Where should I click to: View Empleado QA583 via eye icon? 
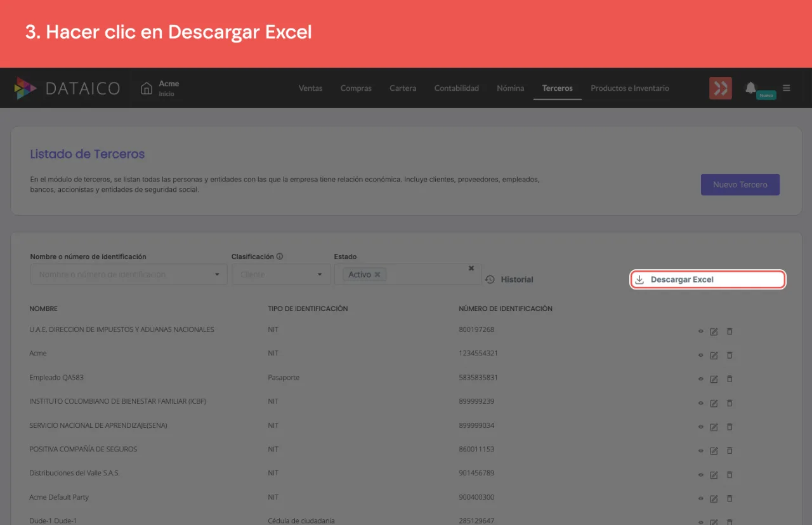tap(701, 379)
